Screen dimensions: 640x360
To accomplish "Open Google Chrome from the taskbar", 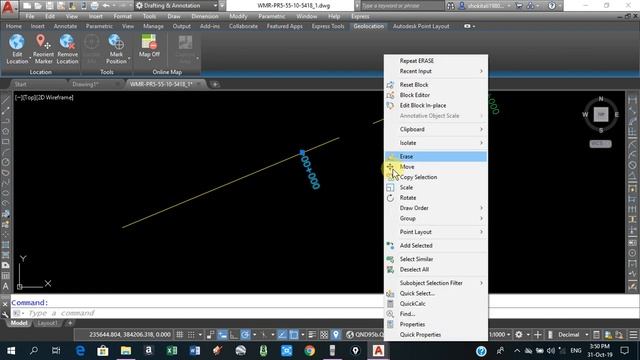I will tap(309, 351).
